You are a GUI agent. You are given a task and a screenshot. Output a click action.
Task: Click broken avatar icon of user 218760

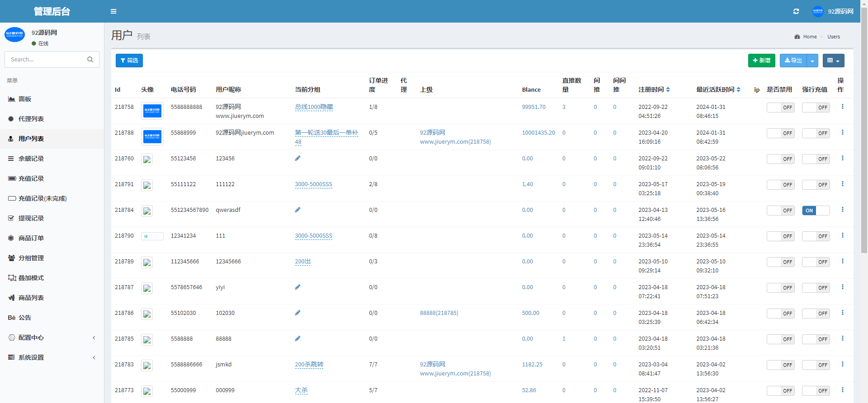[x=147, y=159]
